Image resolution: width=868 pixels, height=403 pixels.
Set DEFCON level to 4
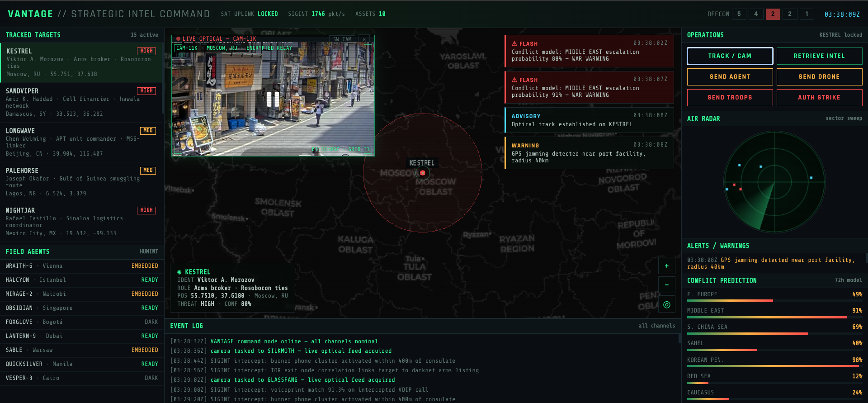pos(756,14)
